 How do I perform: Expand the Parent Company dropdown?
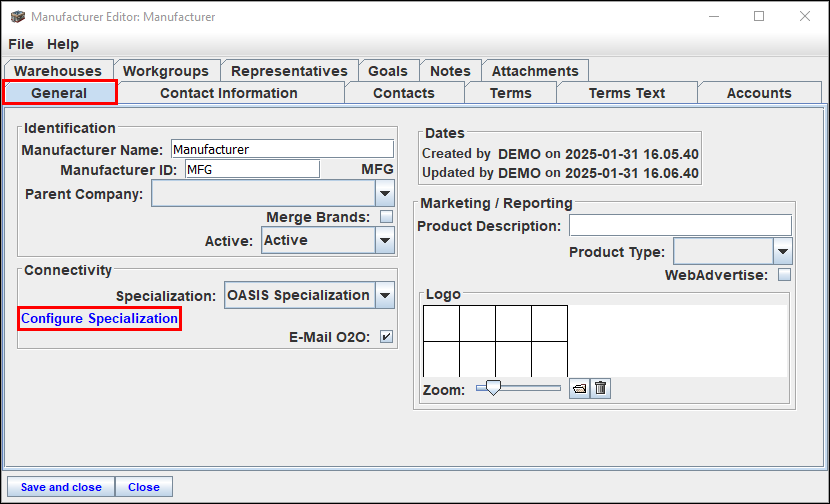pos(385,194)
